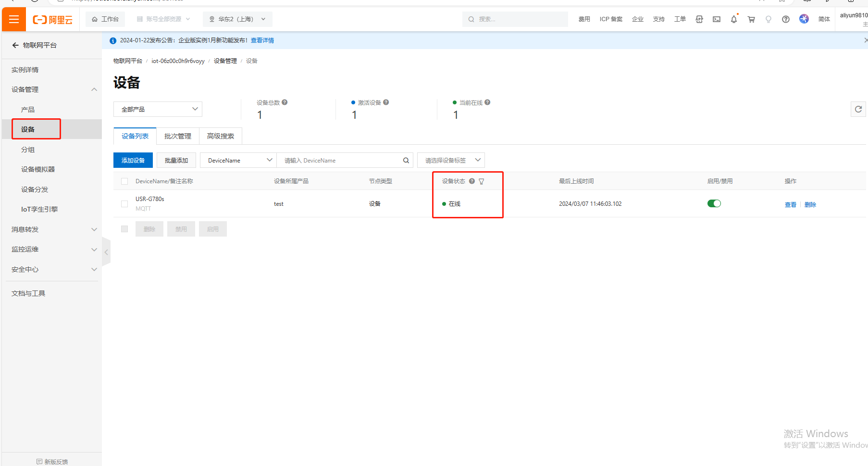The image size is (868, 466).
Task: Open the notifications bell
Action: 733,19
